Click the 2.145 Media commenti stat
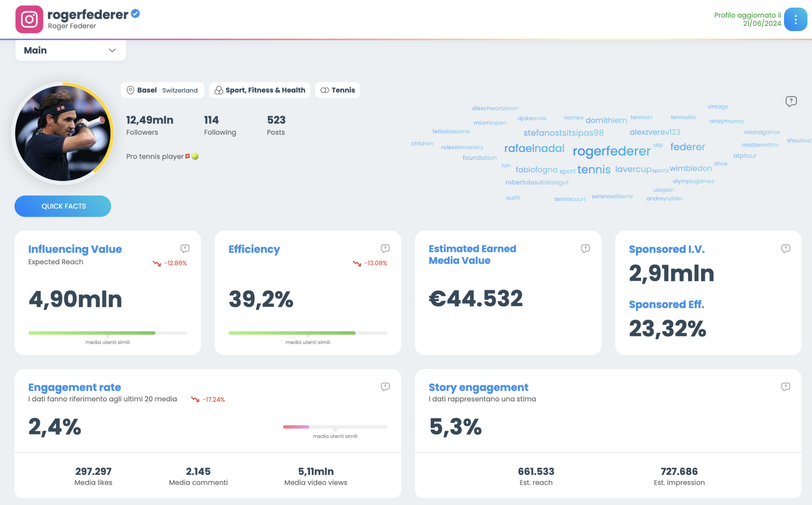Image resolution: width=812 pixels, height=505 pixels. [198, 477]
